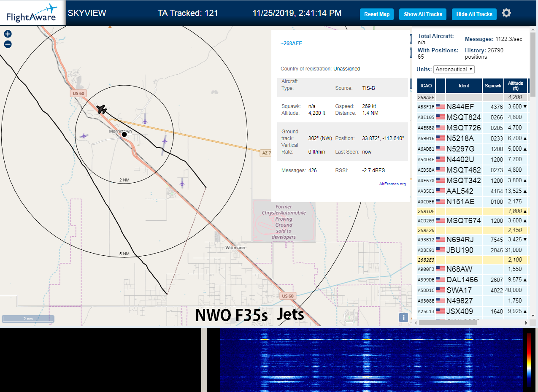Click the US flag in AAL542 row
Viewport: 538px width, 392px height.
click(x=441, y=191)
